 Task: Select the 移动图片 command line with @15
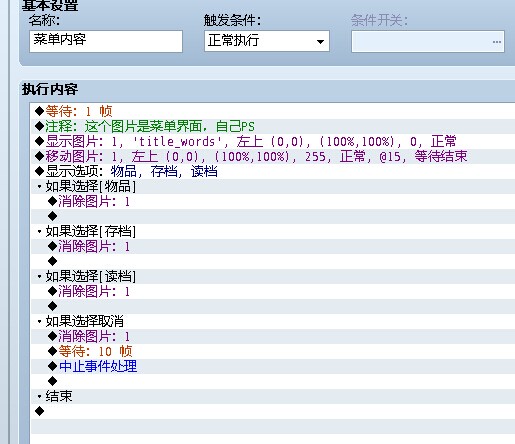[x=273, y=156]
